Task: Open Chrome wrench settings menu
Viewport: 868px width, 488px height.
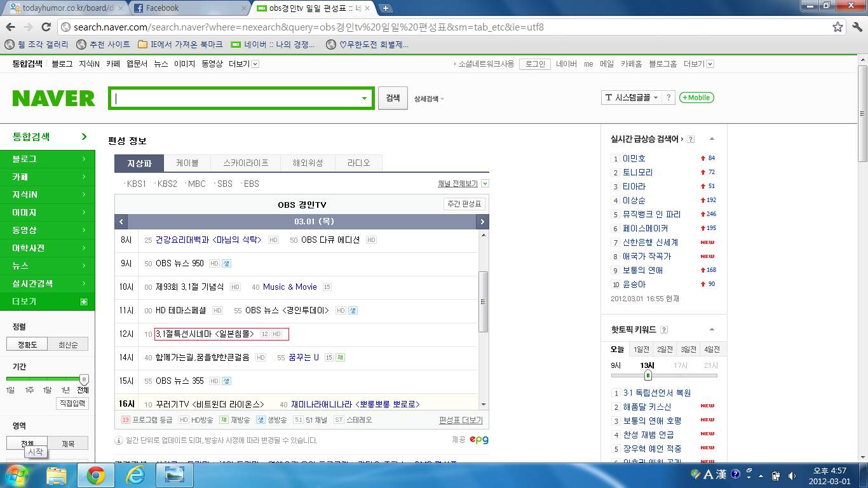Action: (855, 27)
